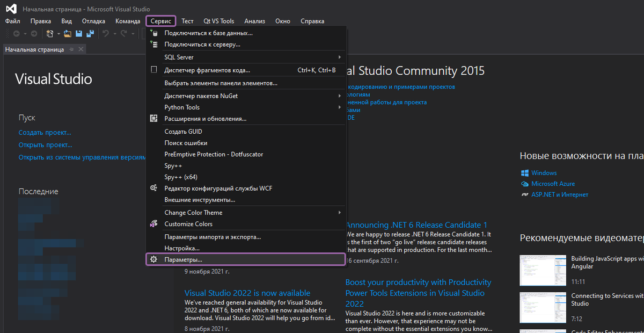
Task: Click the Создать проект link
Action: [45, 132]
